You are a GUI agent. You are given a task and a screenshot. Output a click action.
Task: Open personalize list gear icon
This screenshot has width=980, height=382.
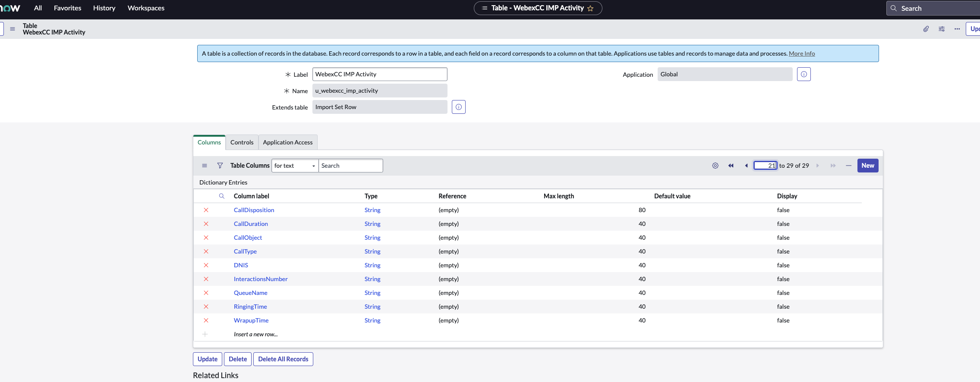[x=715, y=166]
